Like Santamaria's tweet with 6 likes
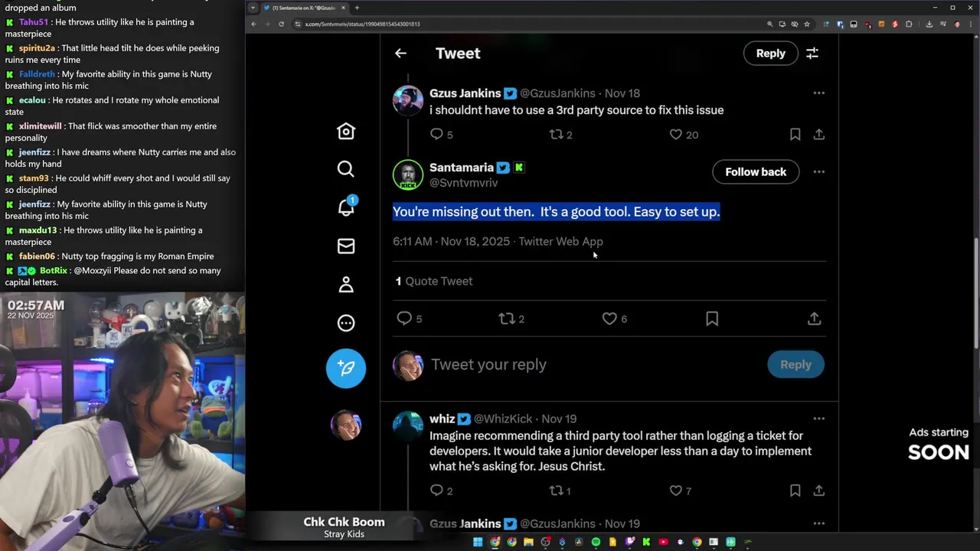This screenshot has height=551, width=980. point(609,318)
